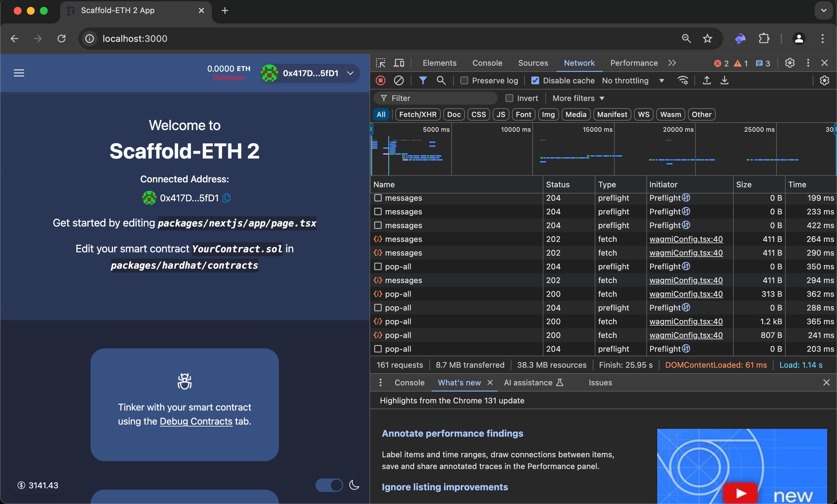837x504 pixels.
Task: Click the bug icon in the Debug Contracts card
Action: (184, 381)
